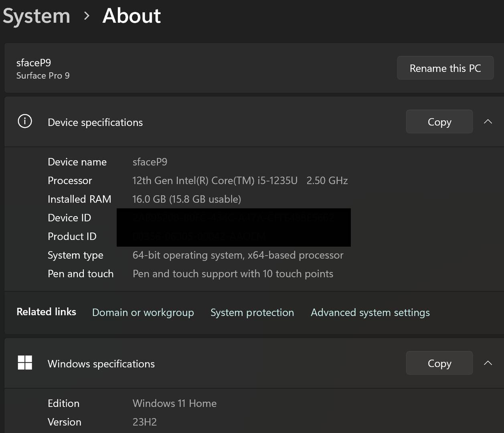This screenshot has height=433, width=504.
Task: Click the Windows specifications header text
Action: point(101,364)
